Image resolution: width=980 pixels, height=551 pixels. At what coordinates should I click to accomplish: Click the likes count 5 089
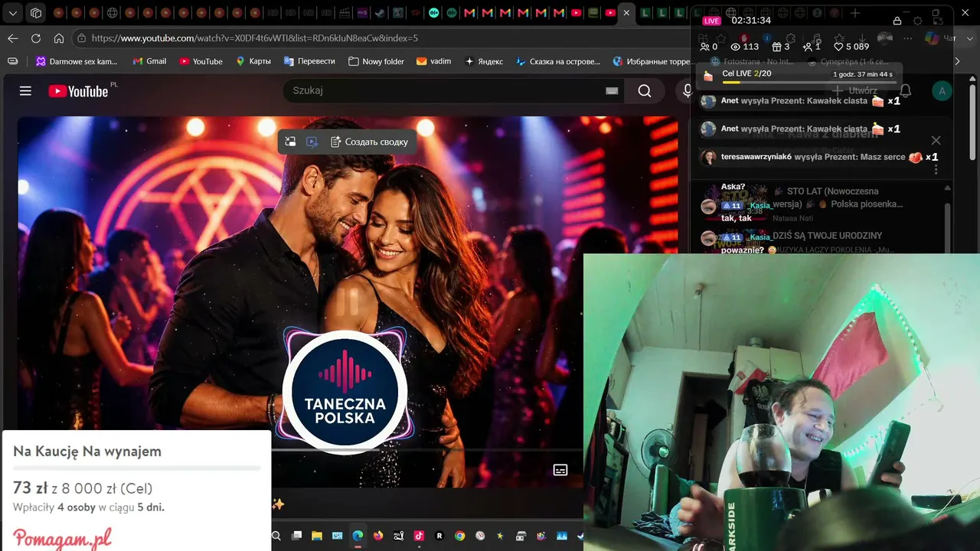(851, 47)
